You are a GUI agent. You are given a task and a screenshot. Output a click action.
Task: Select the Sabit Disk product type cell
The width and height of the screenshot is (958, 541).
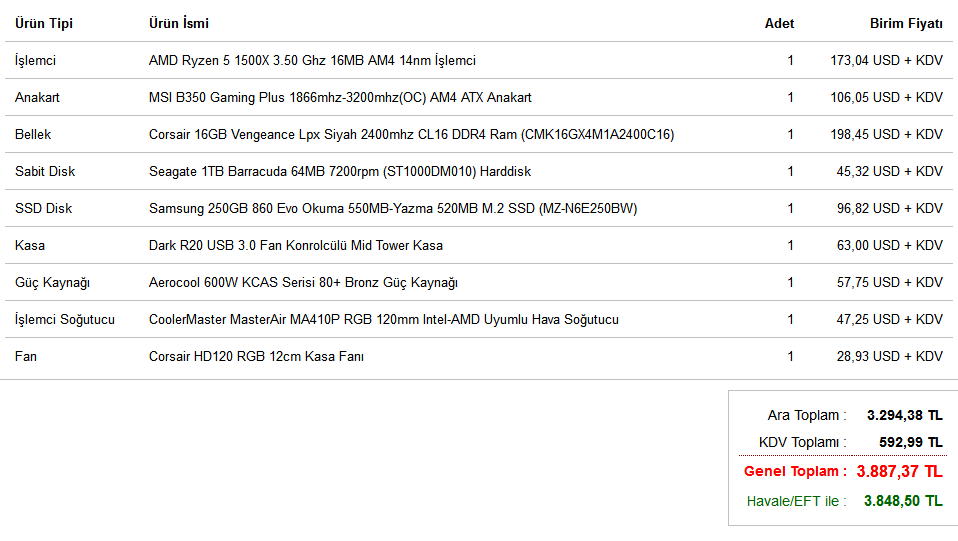45,171
